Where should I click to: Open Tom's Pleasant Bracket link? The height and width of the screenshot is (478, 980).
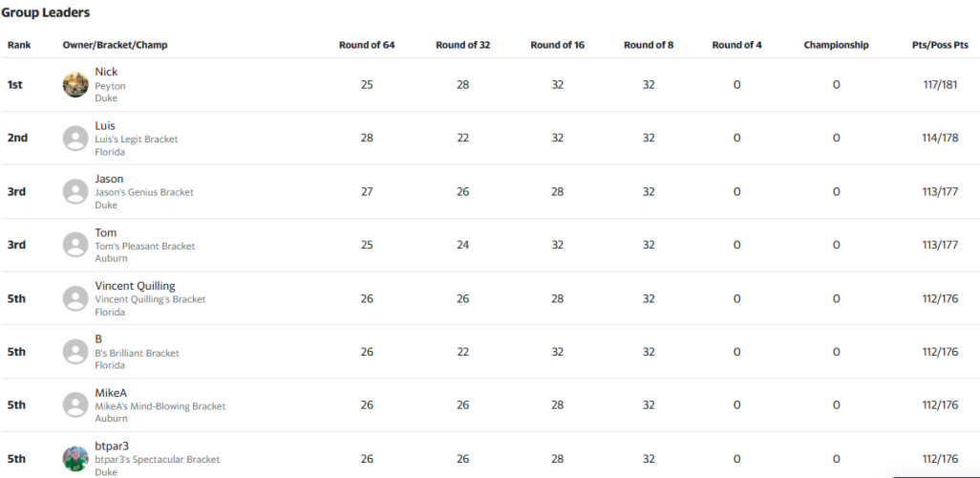(145, 246)
